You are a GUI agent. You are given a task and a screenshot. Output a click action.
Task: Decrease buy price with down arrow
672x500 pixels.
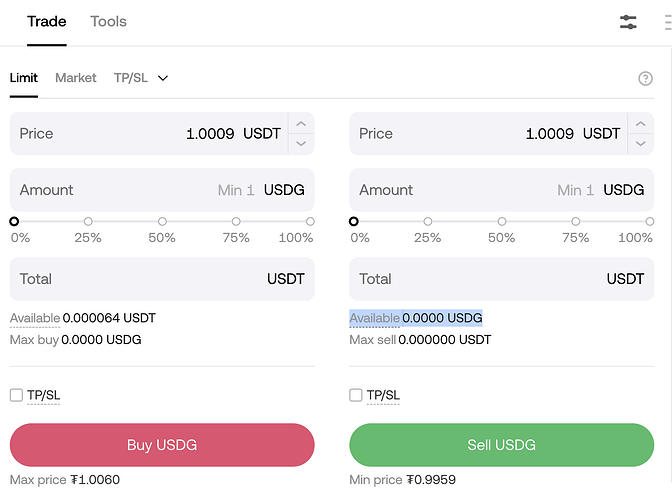[301, 144]
